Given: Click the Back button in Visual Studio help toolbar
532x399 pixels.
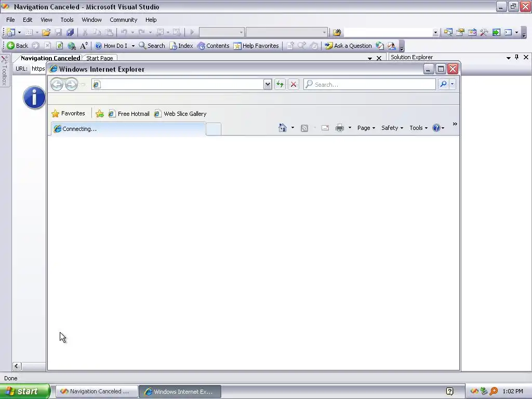Looking at the screenshot, I should tap(17, 46).
